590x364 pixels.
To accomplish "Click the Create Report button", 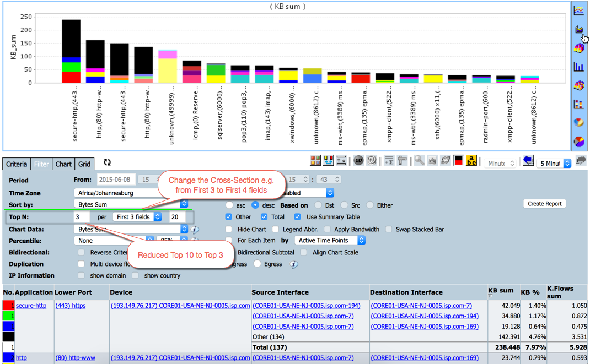I will (x=544, y=204).
